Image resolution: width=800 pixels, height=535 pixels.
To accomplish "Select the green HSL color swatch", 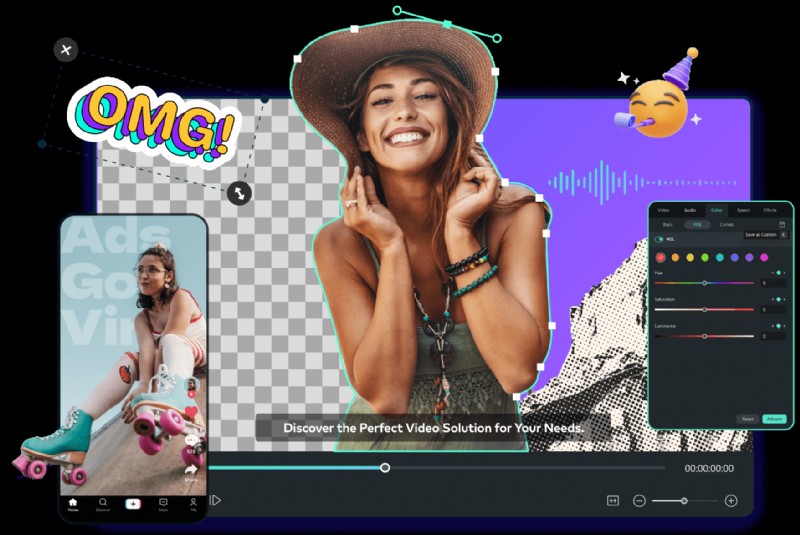I will 705,258.
